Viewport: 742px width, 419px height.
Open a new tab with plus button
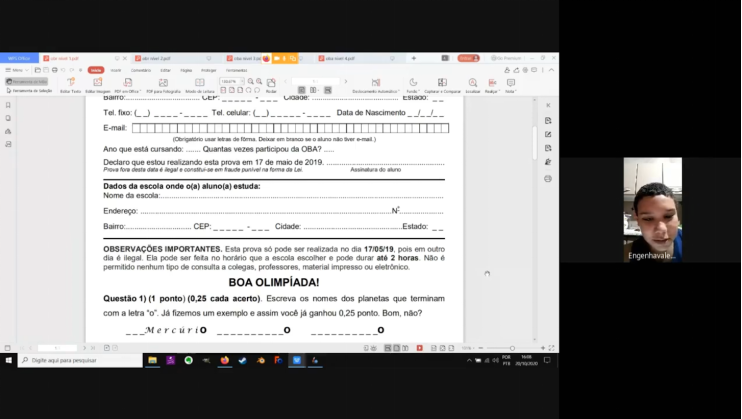coord(414,58)
